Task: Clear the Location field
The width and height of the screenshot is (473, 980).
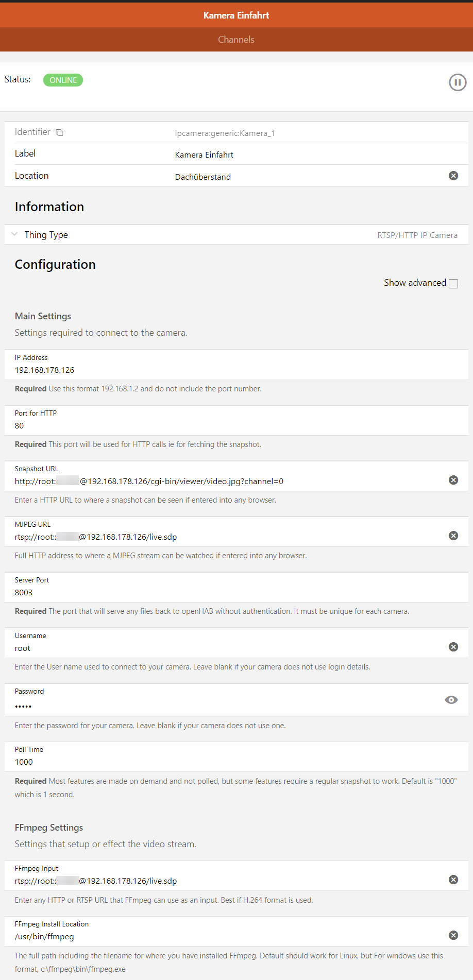Action: 453,176
